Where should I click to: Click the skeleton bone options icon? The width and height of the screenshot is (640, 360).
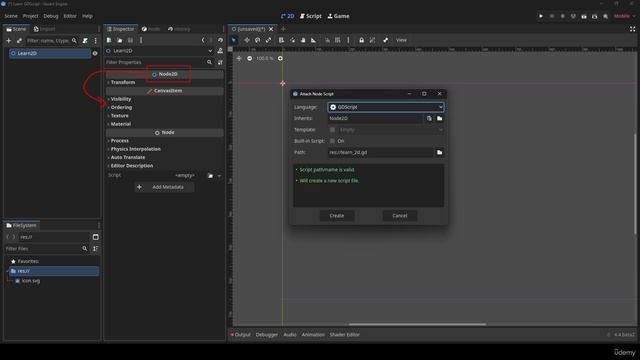click(385, 40)
